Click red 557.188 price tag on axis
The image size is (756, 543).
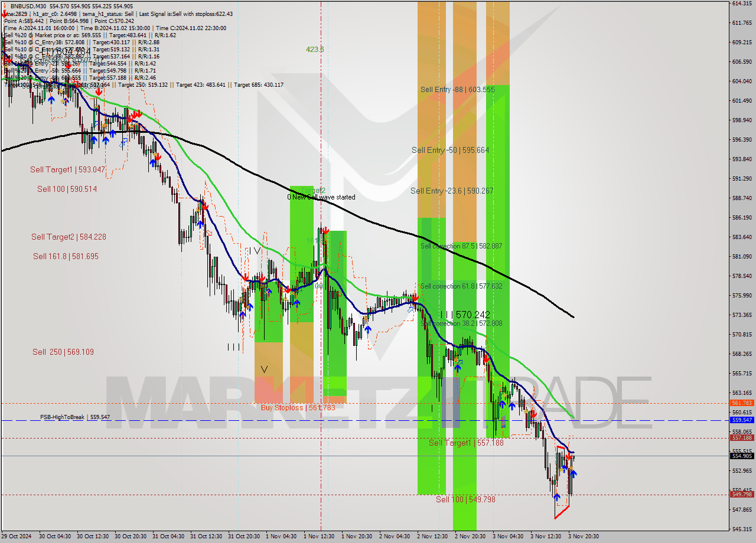click(741, 437)
